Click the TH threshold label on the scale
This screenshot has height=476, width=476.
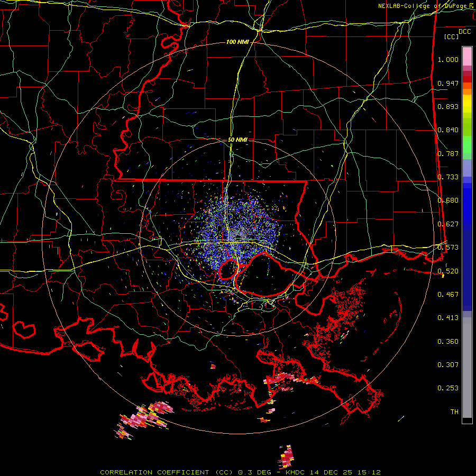tap(454, 412)
